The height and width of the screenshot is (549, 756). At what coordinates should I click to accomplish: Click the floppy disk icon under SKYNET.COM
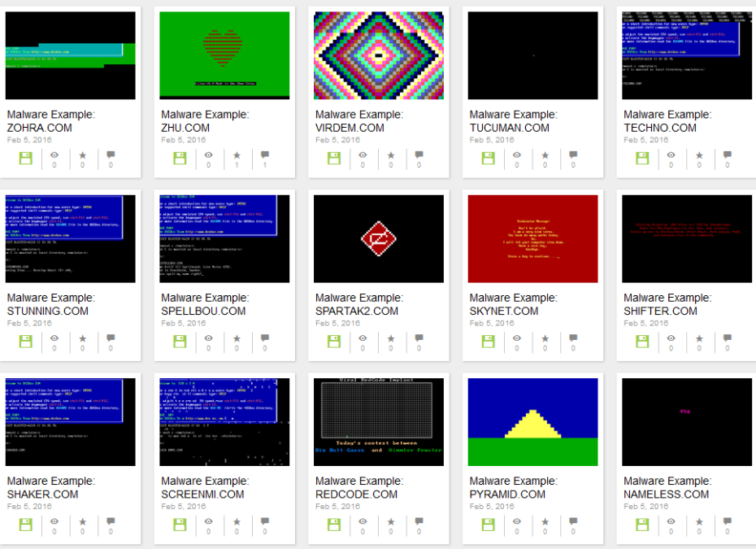pyautogui.click(x=489, y=340)
